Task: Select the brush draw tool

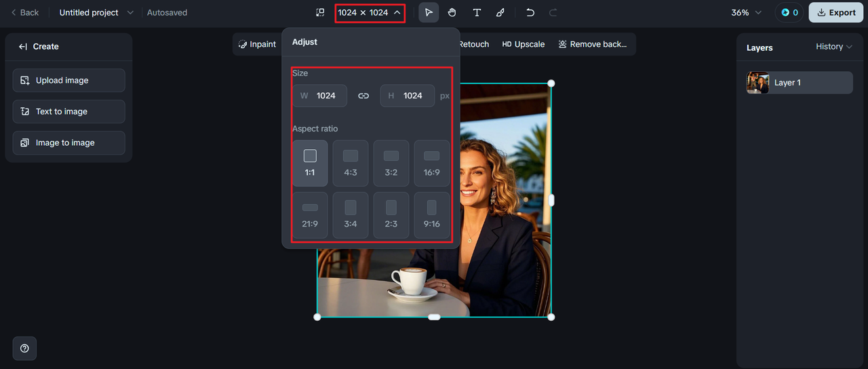Action: point(500,12)
